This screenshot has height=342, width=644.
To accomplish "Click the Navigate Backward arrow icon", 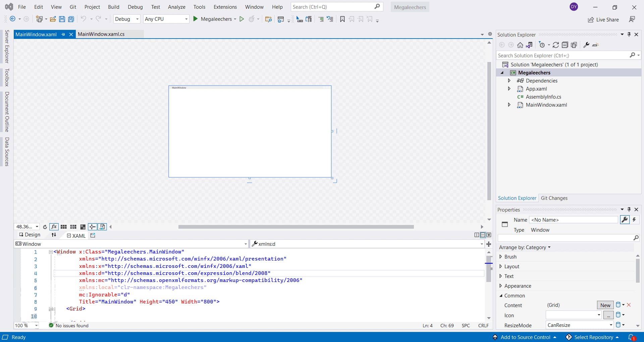I will pos(13,19).
